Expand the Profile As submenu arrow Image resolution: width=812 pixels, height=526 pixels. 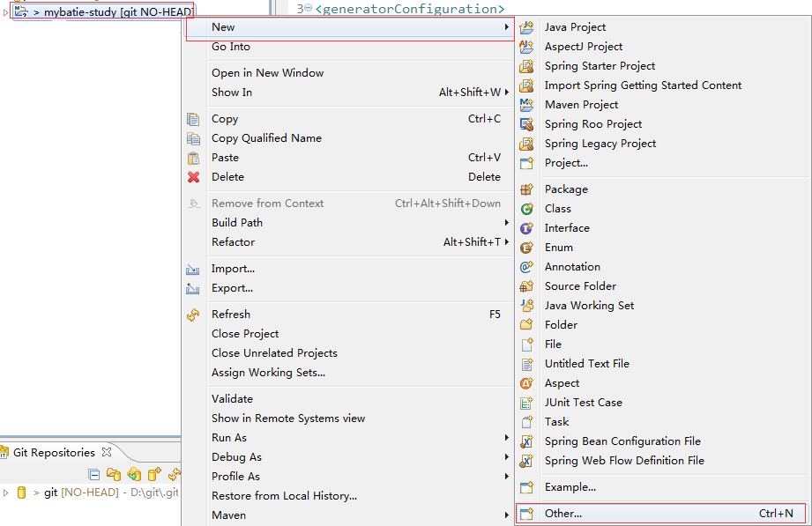click(506, 477)
